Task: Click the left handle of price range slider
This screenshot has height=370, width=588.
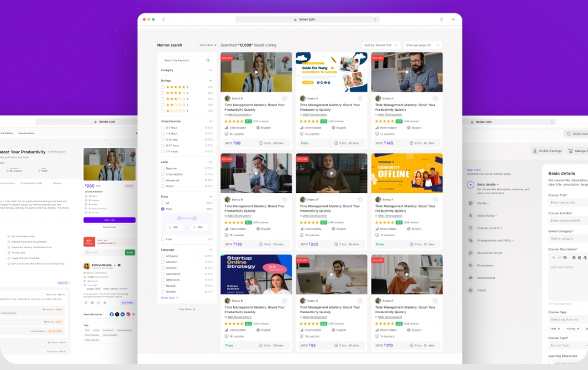Action: click(x=179, y=218)
